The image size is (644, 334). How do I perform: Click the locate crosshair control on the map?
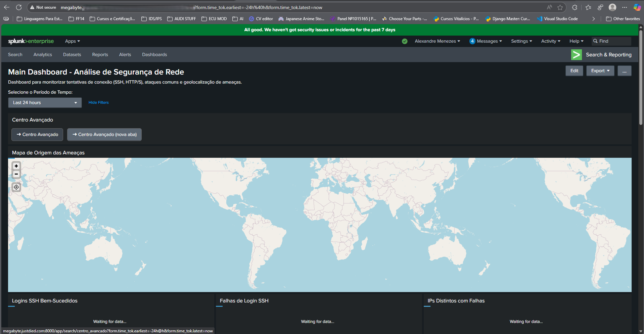(x=16, y=187)
